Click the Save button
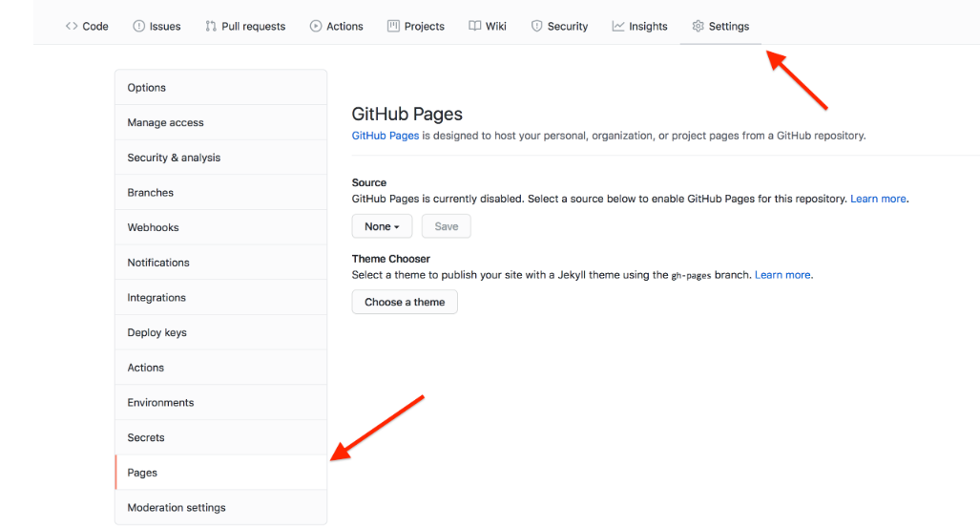 click(x=447, y=226)
